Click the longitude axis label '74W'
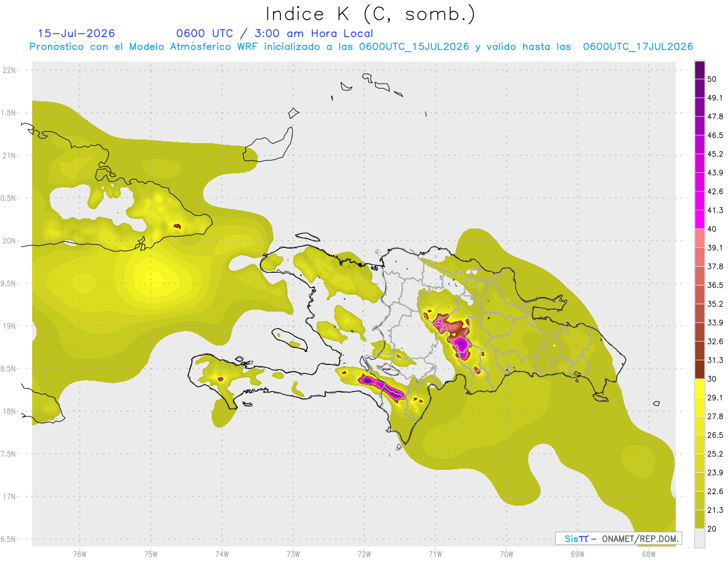 coord(222,554)
